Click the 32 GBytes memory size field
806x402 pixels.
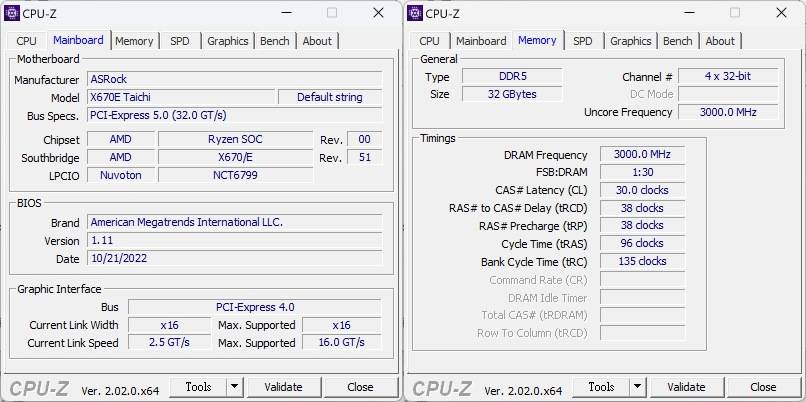pos(512,95)
